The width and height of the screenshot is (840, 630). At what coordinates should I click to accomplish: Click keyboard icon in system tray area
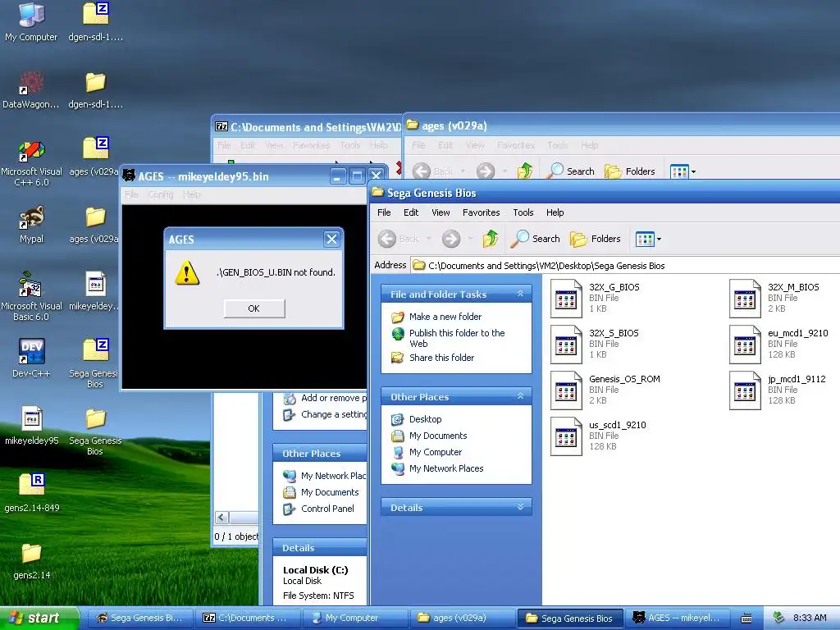click(x=746, y=619)
